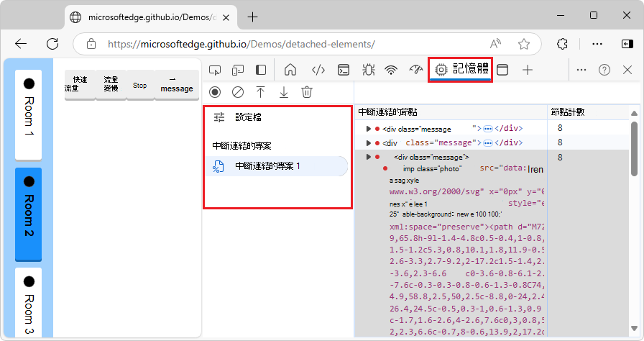Expand the first div class message row
This screenshot has height=341, width=644.
coord(369,129)
